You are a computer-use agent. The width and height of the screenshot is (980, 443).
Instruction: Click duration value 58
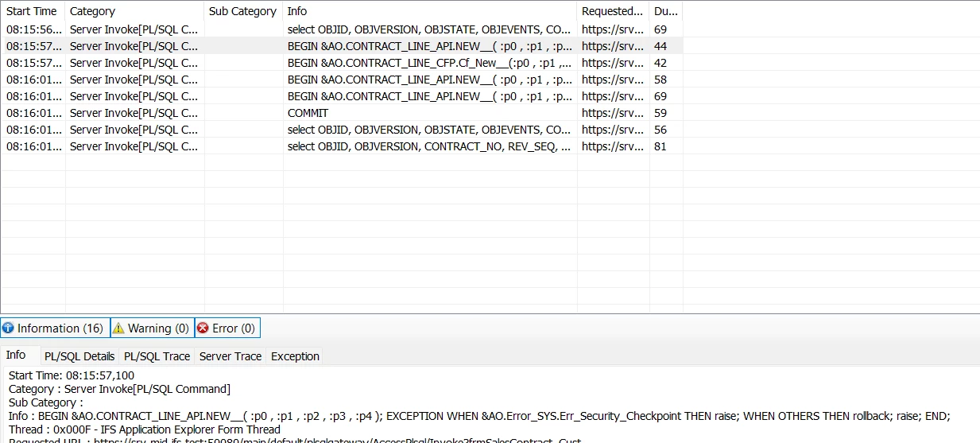(x=660, y=80)
